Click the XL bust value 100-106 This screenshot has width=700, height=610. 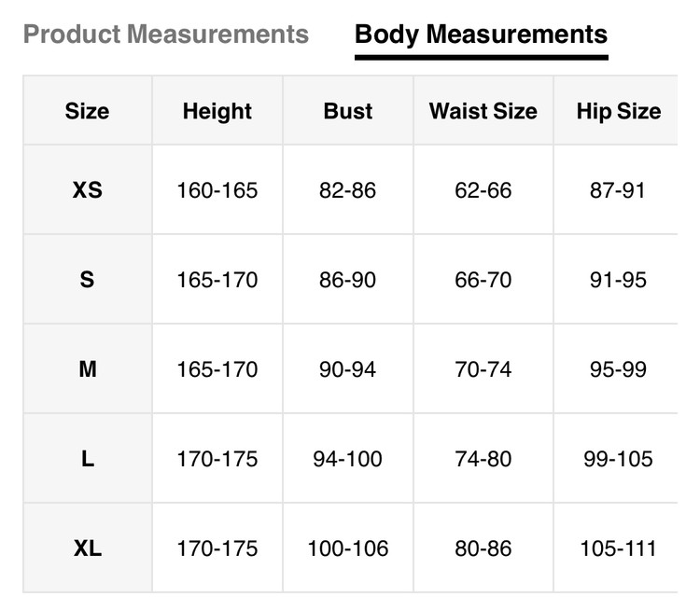347,548
